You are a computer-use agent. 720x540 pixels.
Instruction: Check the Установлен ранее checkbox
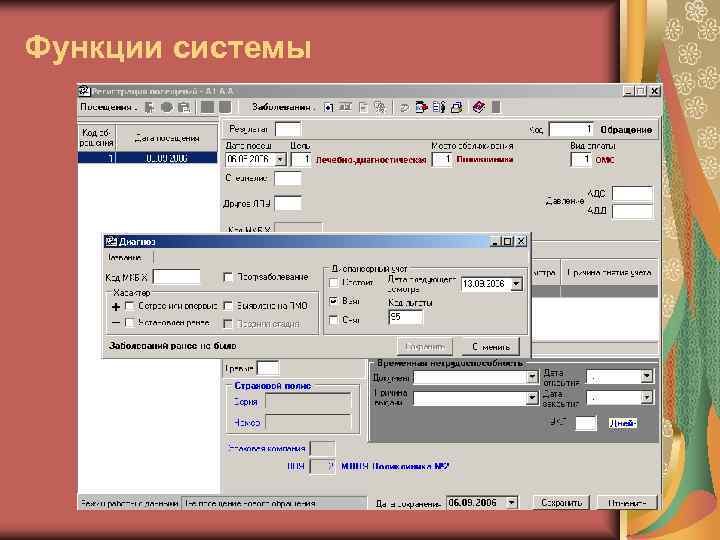click(x=130, y=323)
